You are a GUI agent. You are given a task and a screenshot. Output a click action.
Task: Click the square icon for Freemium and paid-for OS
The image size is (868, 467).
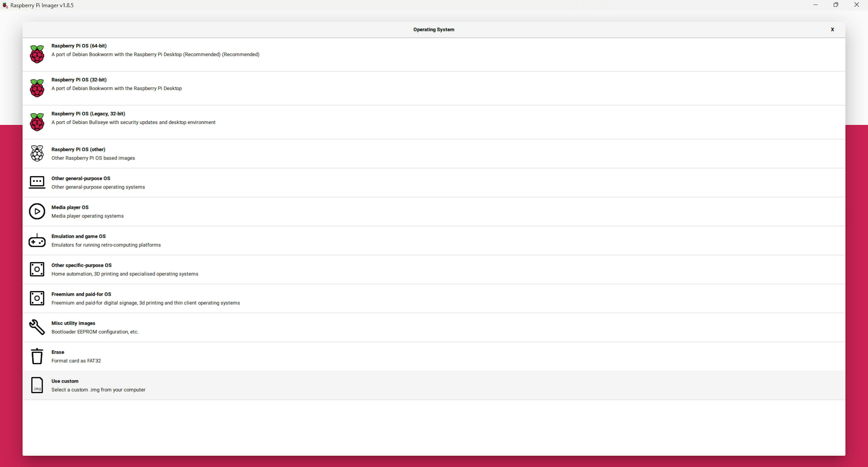coord(37,298)
